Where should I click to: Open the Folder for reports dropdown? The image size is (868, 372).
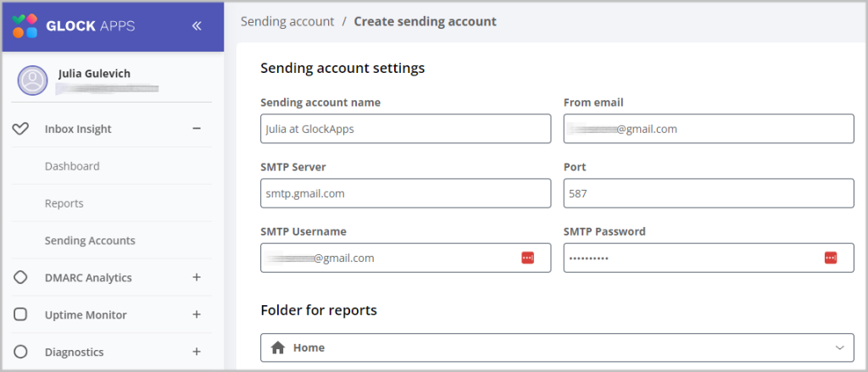557,347
